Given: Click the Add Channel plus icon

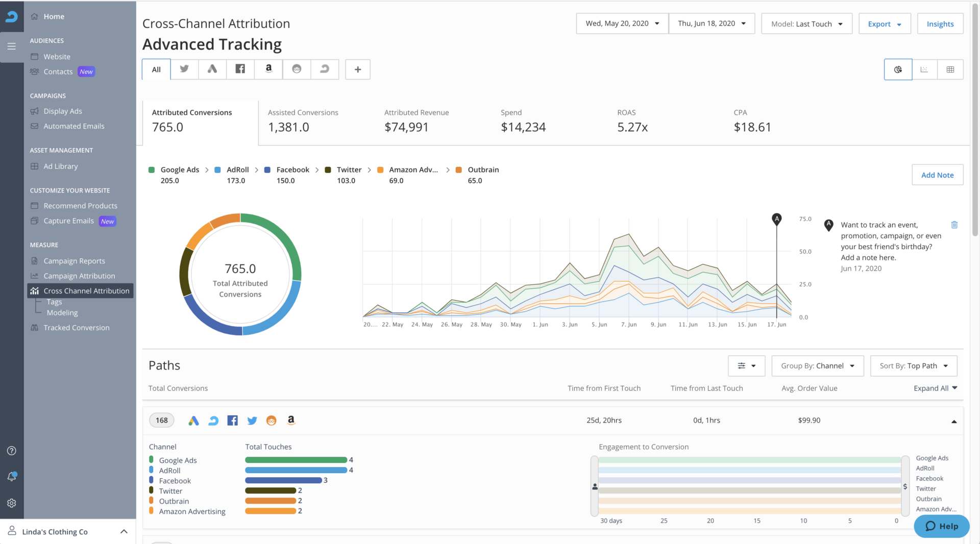Looking at the screenshot, I should [357, 69].
